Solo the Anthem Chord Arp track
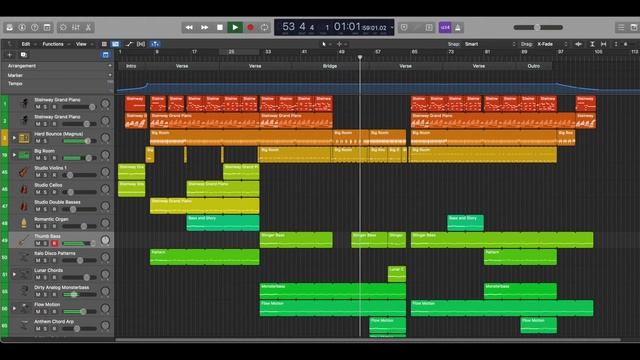Image resolution: width=640 pixels, height=360 pixels. click(46, 329)
